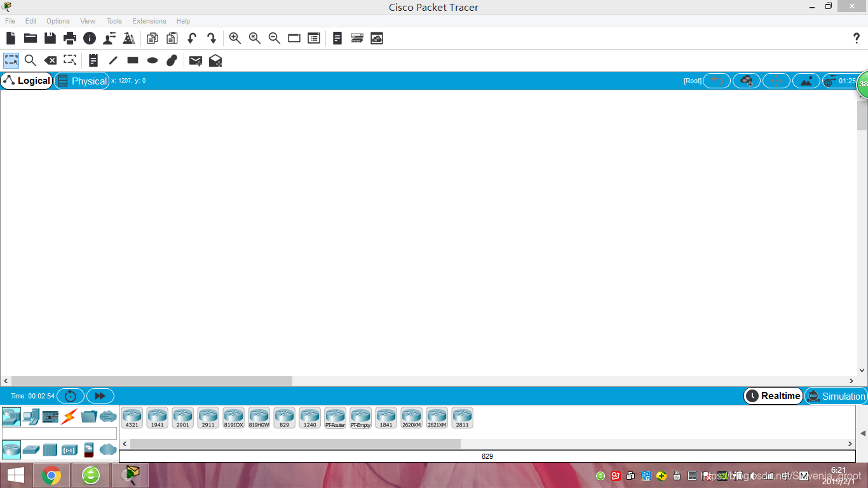The image size is (868, 488).
Task: Place a note with the Note tool
Action: [x=93, y=60]
